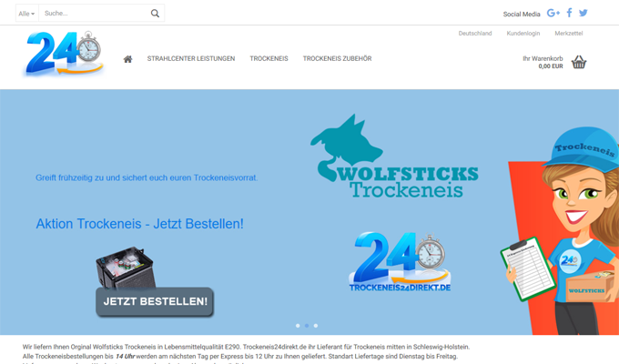
Task: Open the Kundenlogin link
Action: pos(523,34)
